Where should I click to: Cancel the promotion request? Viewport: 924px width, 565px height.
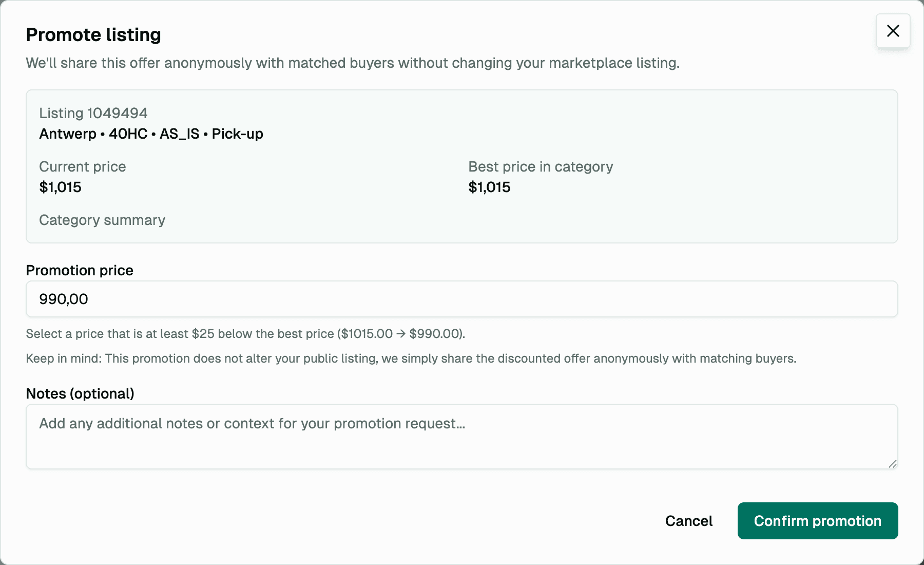click(688, 521)
